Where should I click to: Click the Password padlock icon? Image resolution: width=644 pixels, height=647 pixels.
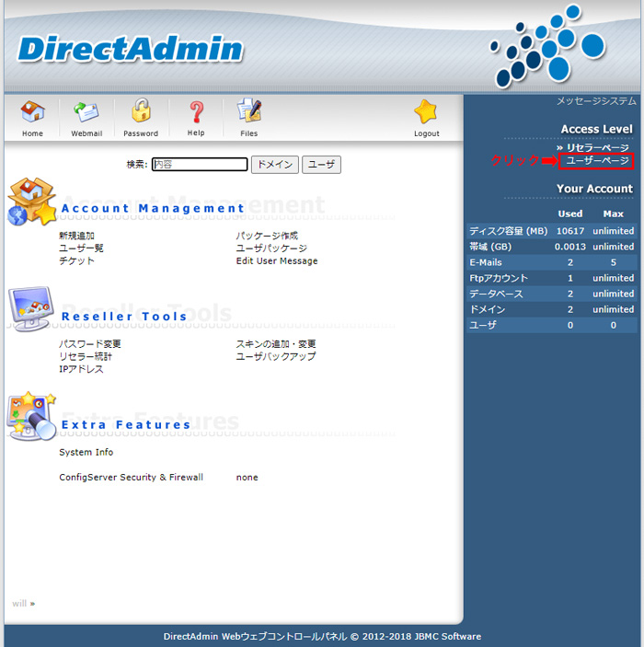[141, 110]
